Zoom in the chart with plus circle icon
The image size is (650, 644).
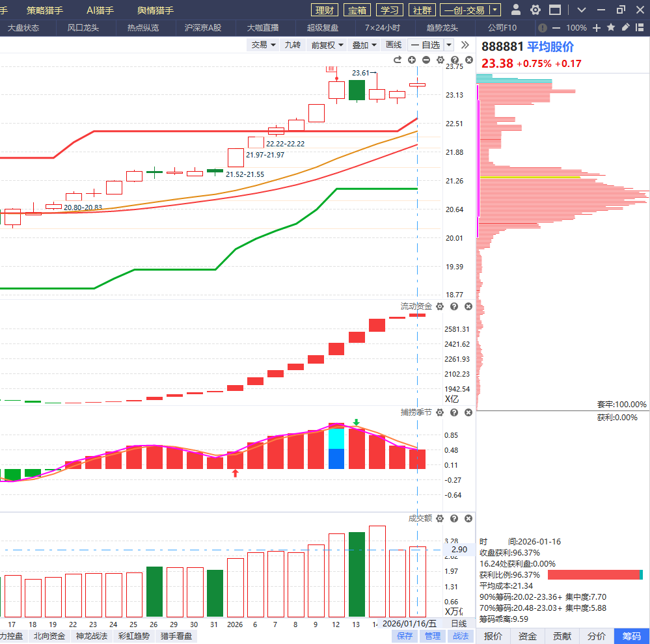(412, 60)
